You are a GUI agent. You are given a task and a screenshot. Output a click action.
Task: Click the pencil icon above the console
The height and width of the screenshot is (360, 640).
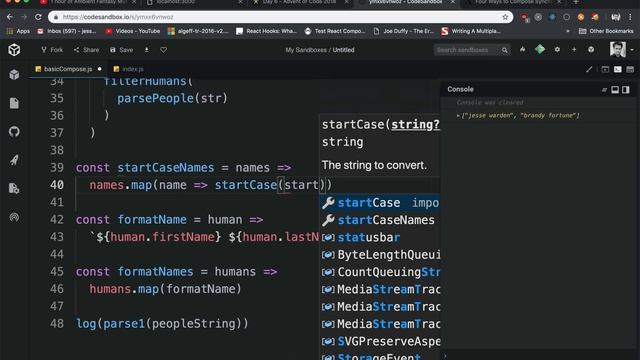[589, 69]
